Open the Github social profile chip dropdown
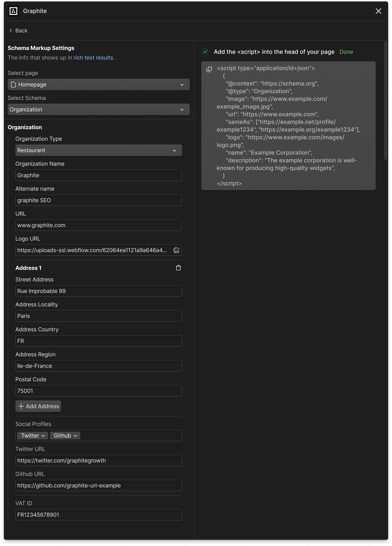 pos(65,436)
